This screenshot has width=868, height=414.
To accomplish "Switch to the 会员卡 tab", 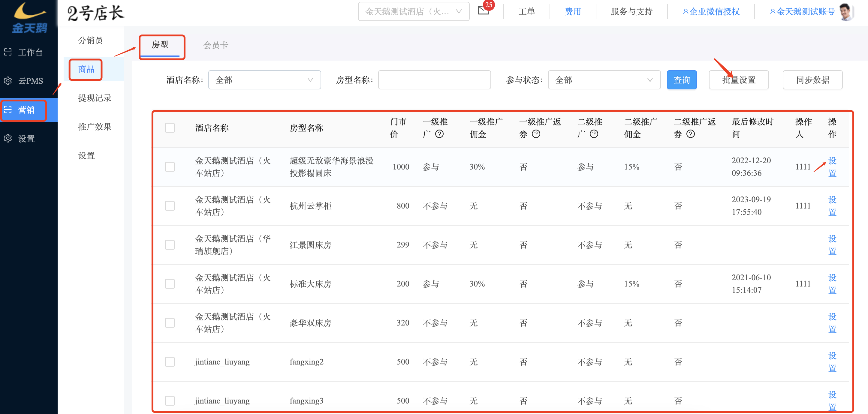I will tap(216, 45).
